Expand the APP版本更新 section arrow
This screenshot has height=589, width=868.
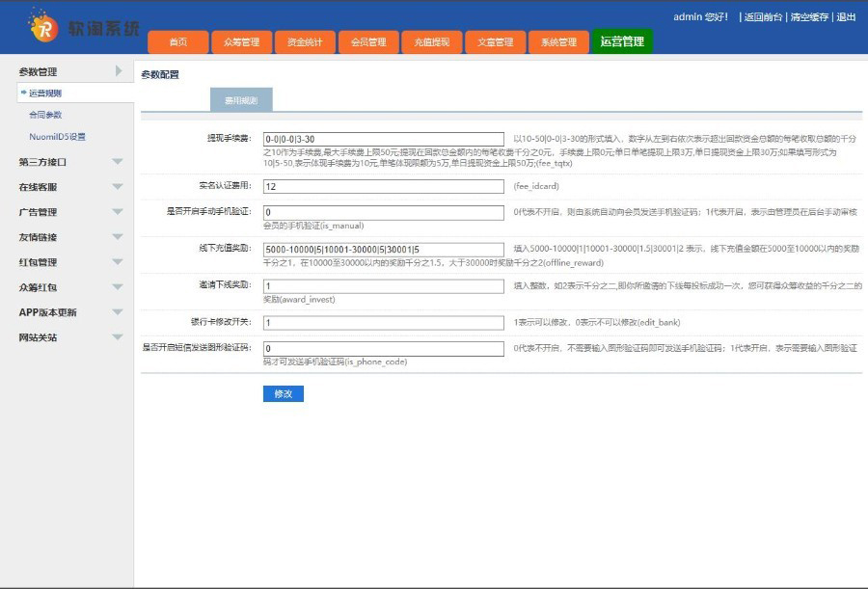[118, 312]
